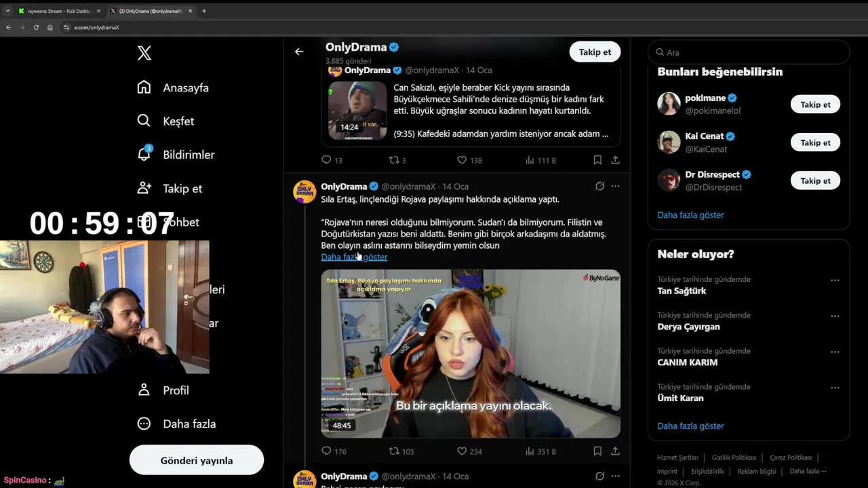This screenshot has width=868, height=488.
Task: Like the Sıla Ertaş post with 234 likes
Action: click(462, 451)
